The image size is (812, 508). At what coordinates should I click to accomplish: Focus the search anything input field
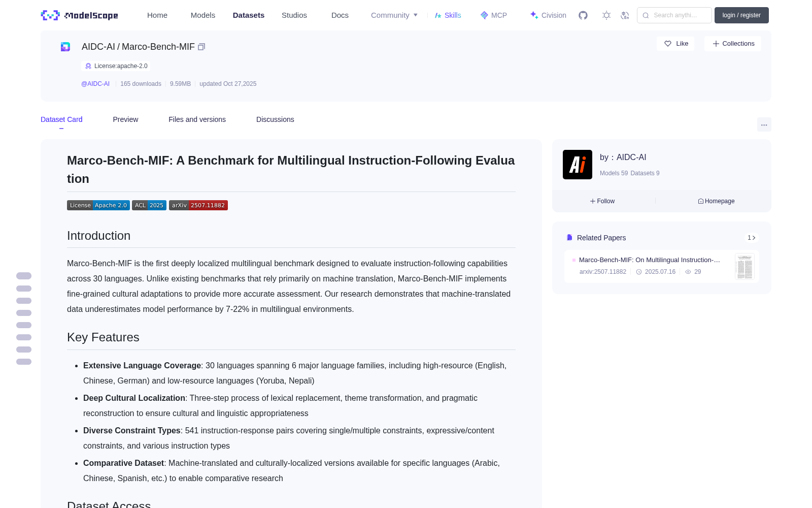(674, 15)
